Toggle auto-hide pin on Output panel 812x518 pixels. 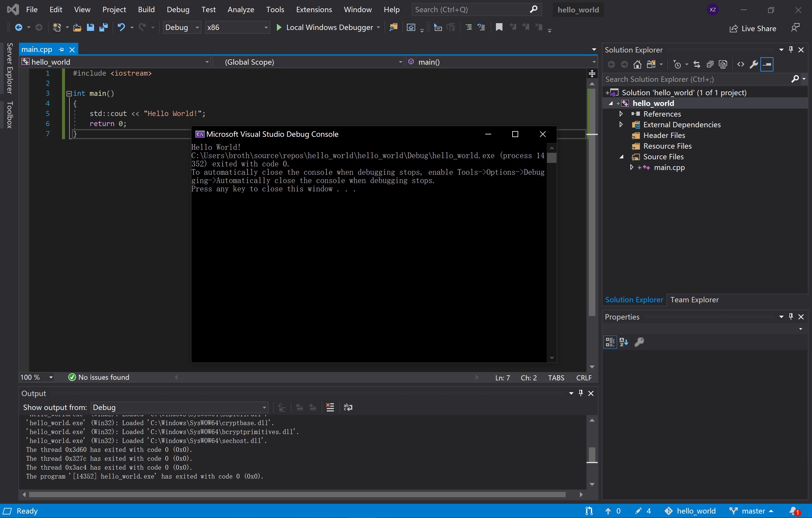click(x=581, y=393)
